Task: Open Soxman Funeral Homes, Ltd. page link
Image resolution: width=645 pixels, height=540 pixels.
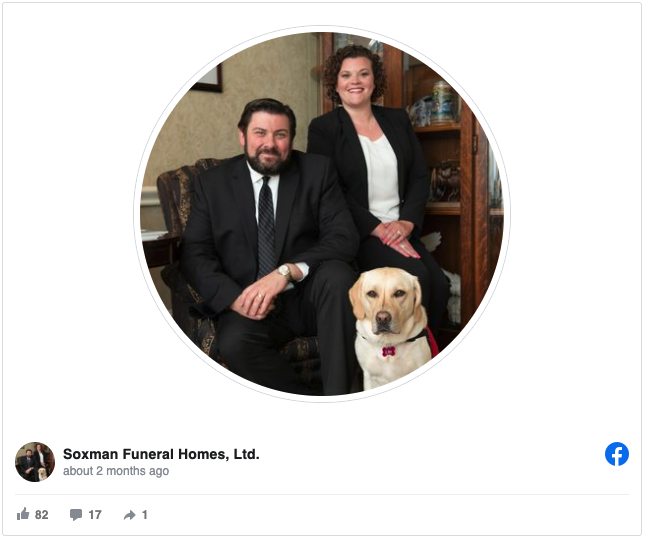Action: tap(161, 454)
